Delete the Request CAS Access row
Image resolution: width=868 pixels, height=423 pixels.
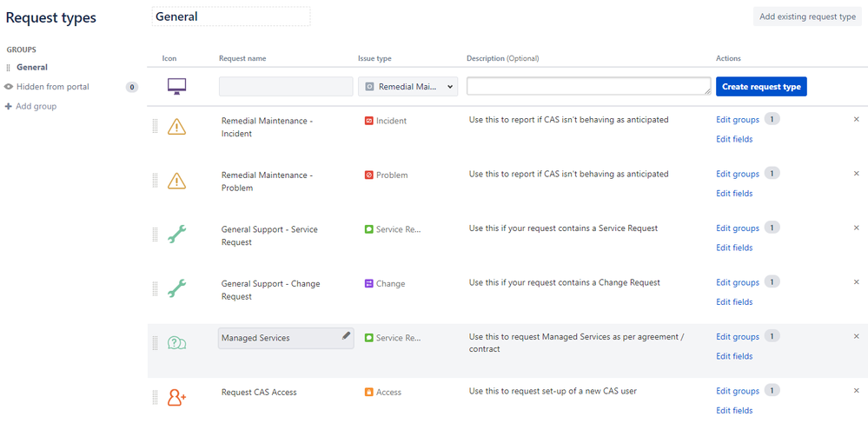click(856, 391)
